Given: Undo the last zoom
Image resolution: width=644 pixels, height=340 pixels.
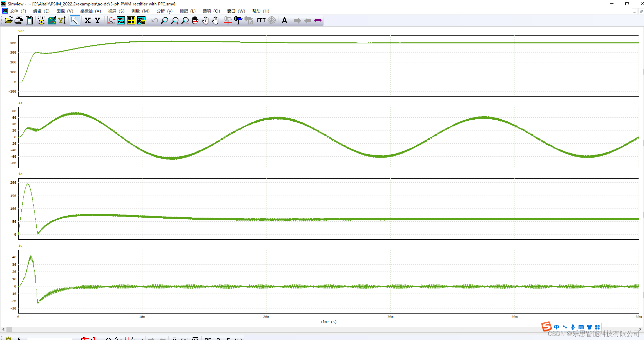Looking at the screenshot, I should (155, 20).
